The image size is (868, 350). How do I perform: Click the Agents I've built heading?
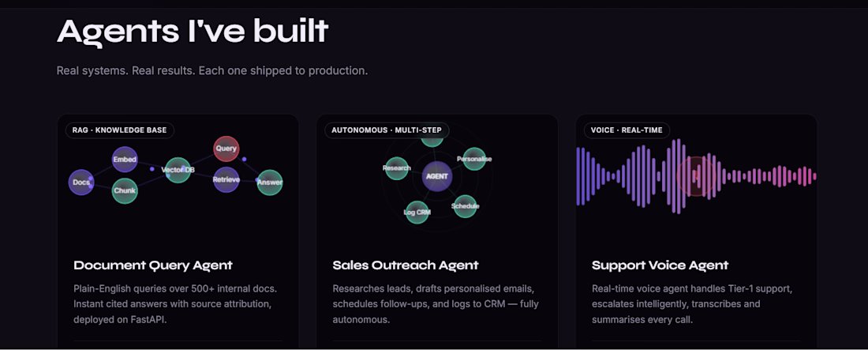193,31
